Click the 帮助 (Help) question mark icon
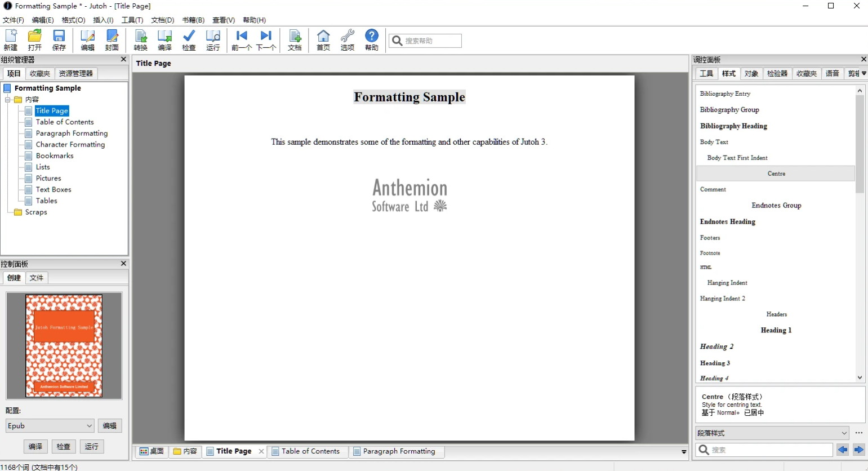This screenshot has height=471, width=868. pos(372,40)
